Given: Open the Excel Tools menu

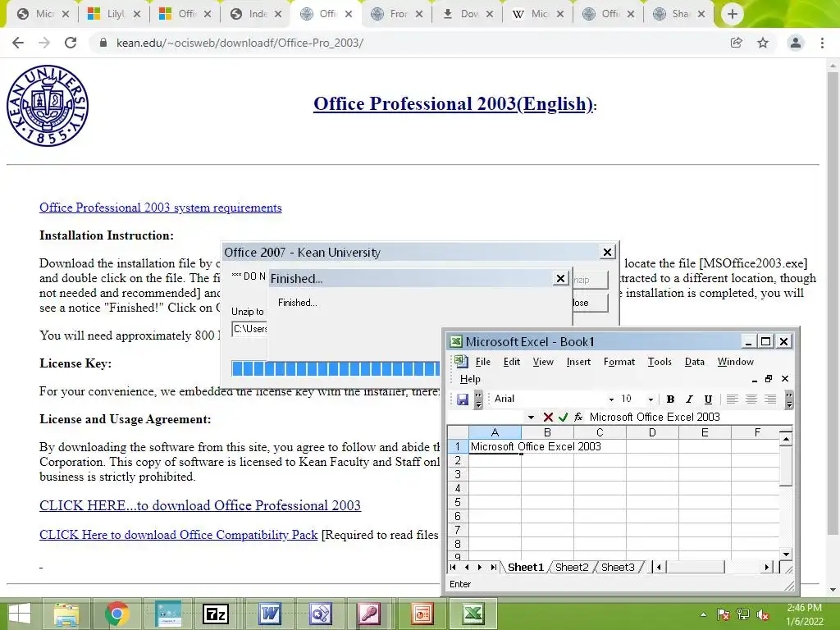Looking at the screenshot, I should (660, 362).
